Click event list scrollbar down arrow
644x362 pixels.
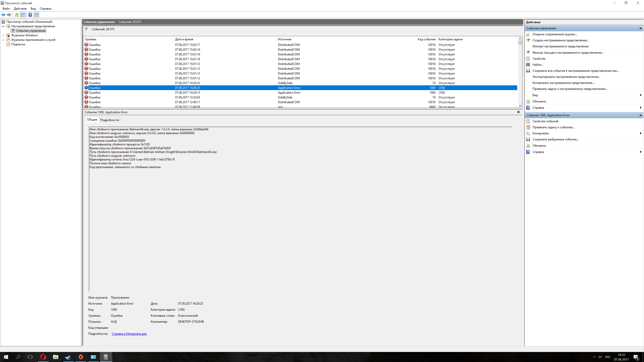520,106
